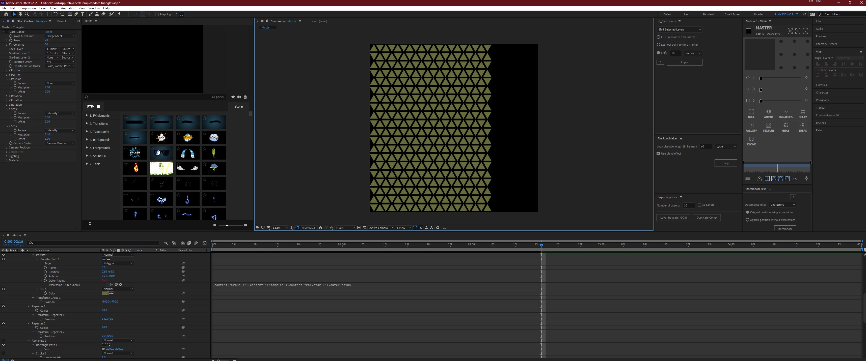
Task: Pick the Clone Stamp tool
Action: [97, 14]
